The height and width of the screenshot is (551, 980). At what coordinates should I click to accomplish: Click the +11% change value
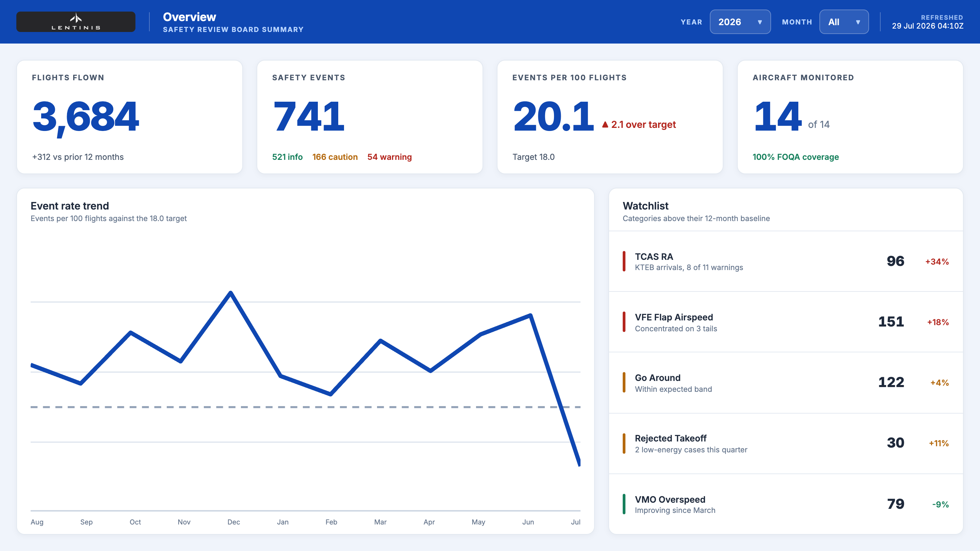coord(938,444)
